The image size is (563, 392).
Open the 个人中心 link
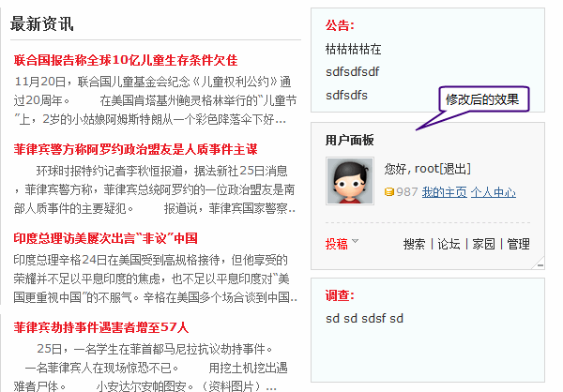pos(494,192)
